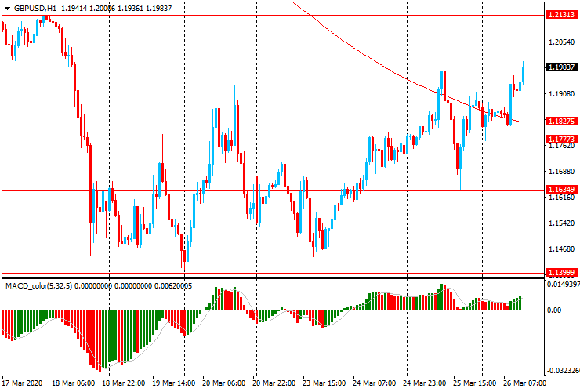Click the 1.16160 price scale value
580x392 pixels.
coord(561,198)
